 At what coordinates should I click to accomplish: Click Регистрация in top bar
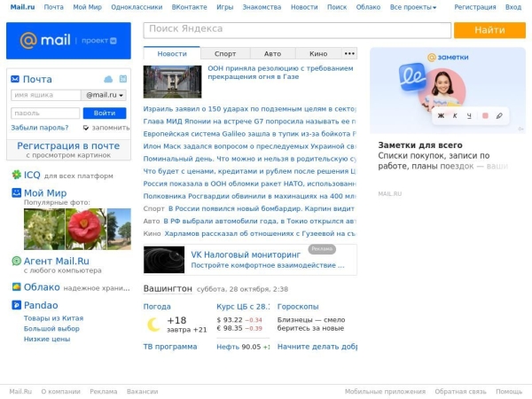coord(475,7)
